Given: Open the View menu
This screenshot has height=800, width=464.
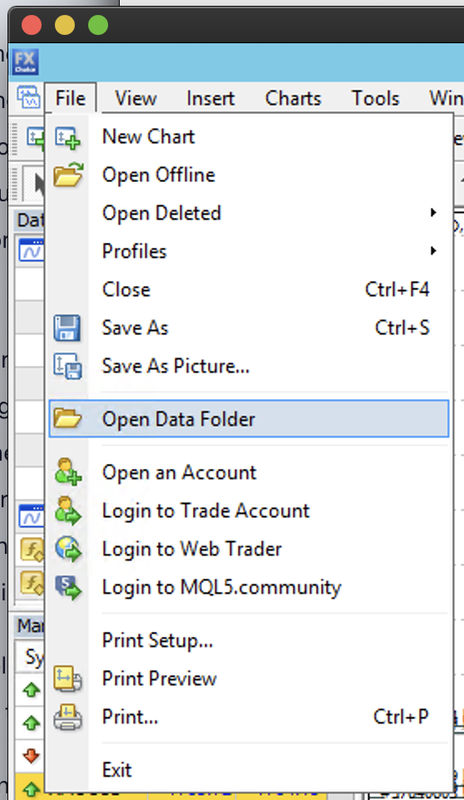Looking at the screenshot, I should (x=136, y=98).
